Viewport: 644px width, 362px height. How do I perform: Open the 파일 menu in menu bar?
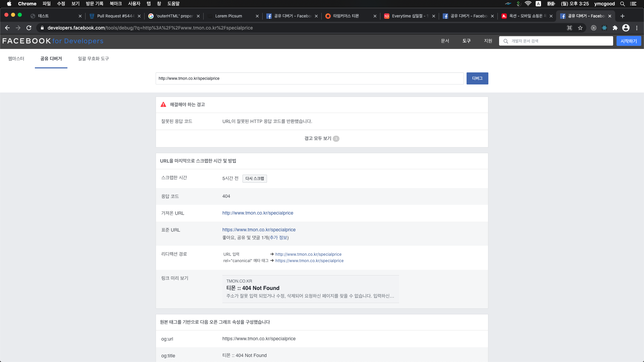[x=47, y=4]
